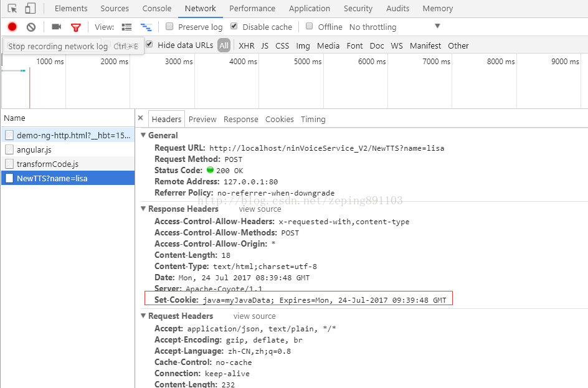The height and width of the screenshot is (388, 588).
Task: Click view source beside Request Headers
Action: pos(254,316)
